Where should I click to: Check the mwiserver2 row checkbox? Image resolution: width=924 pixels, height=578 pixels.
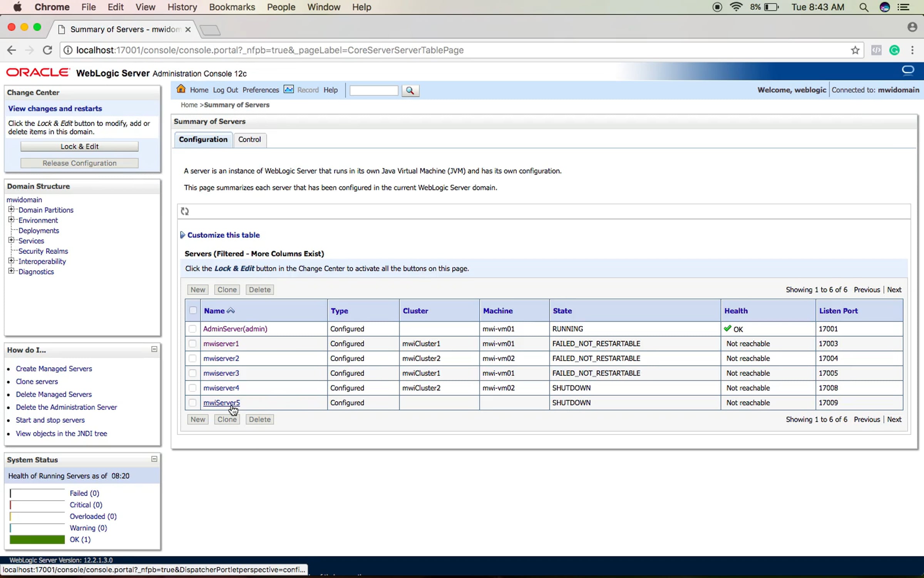click(x=192, y=358)
